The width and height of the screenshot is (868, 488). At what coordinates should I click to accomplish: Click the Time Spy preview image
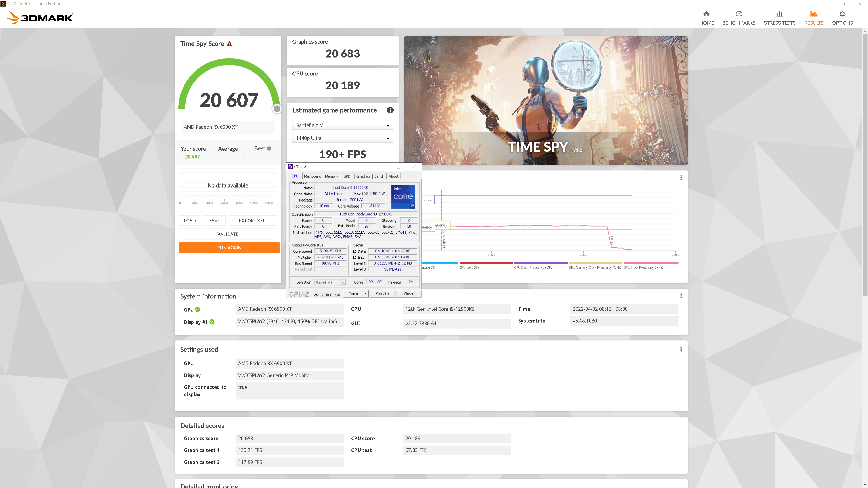(x=545, y=100)
